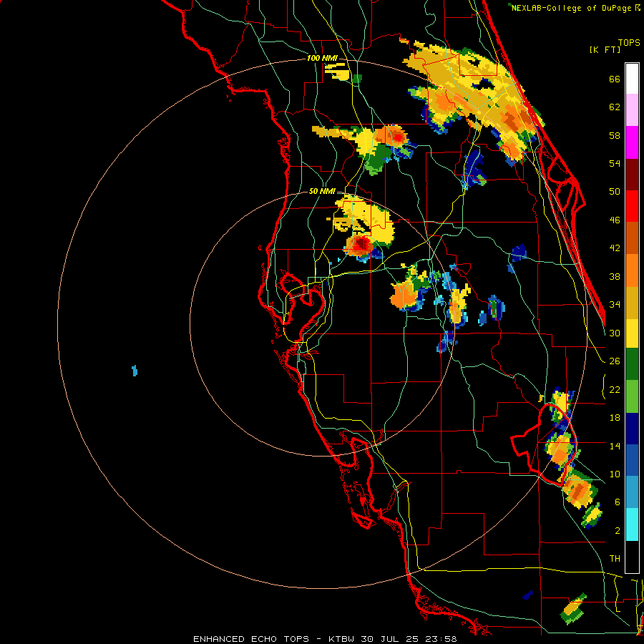
Task: Select the magenta swatch in the legend
Action: (x=632, y=142)
